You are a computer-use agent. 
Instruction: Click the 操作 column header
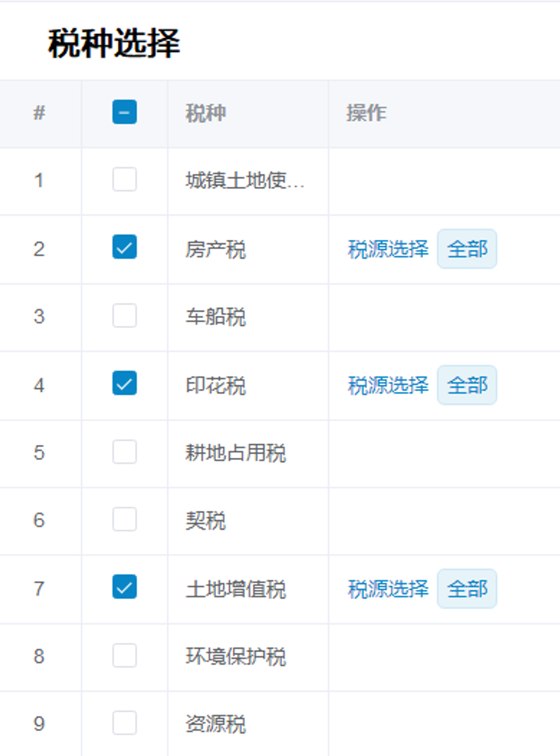pos(367,113)
